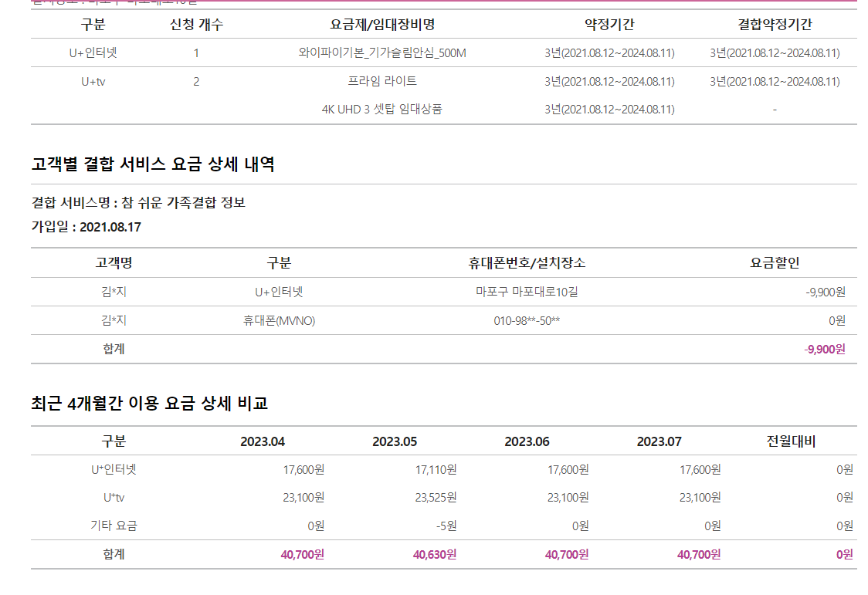Click the 4K UHD 3 셋탑 임대상품 entry
The height and width of the screenshot is (595, 868).
tap(382, 110)
